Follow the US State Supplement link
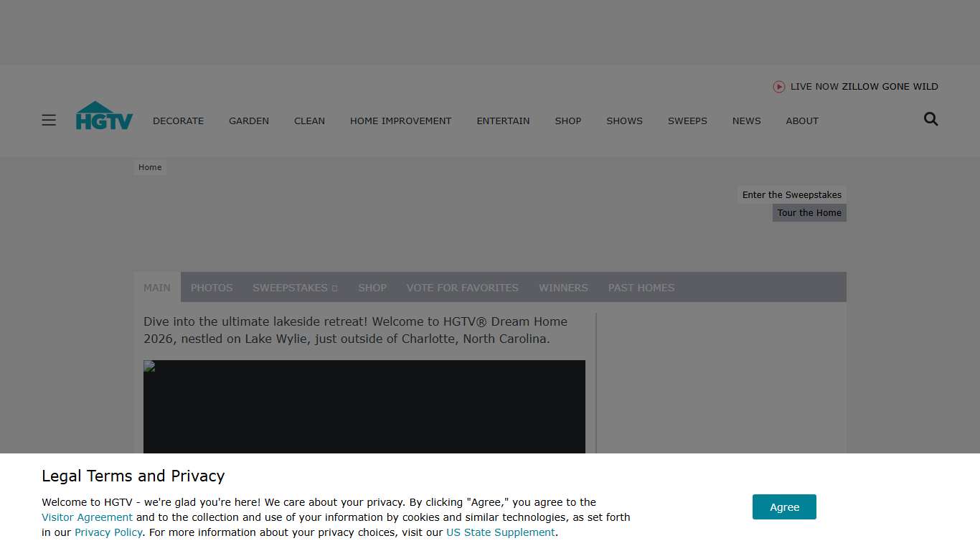Screen dimensions: 980x551 point(500,532)
